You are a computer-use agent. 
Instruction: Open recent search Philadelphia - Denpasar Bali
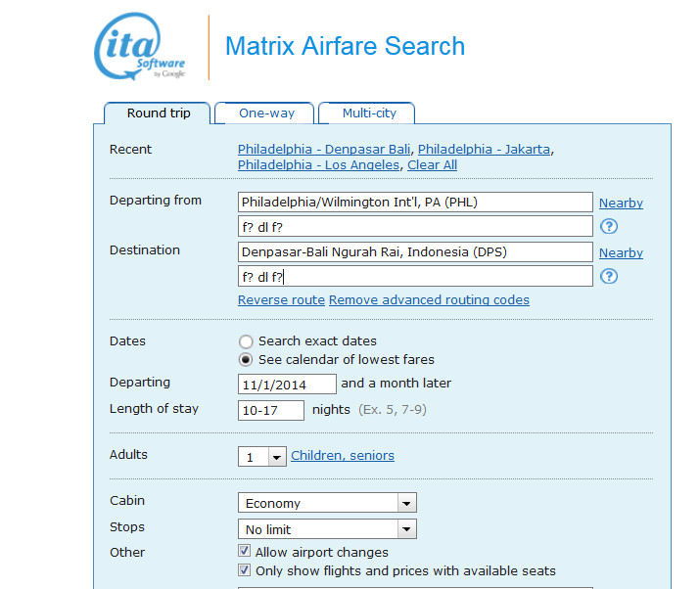click(x=324, y=149)
